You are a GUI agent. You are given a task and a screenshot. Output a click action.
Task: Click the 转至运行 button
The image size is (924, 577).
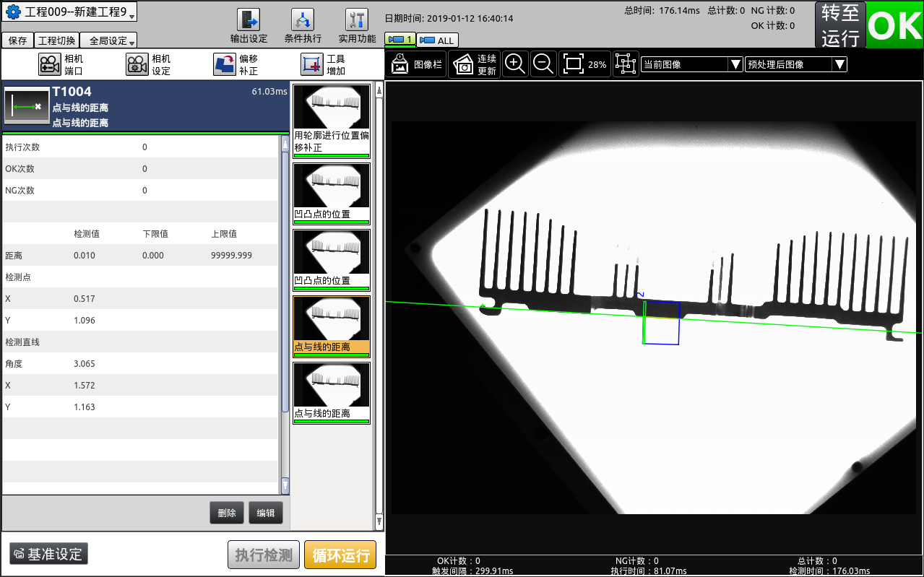click(840, 26)
